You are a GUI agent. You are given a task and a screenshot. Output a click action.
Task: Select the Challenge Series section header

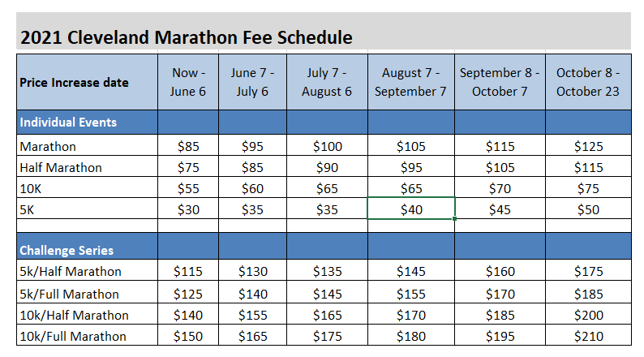coord(67,251)
